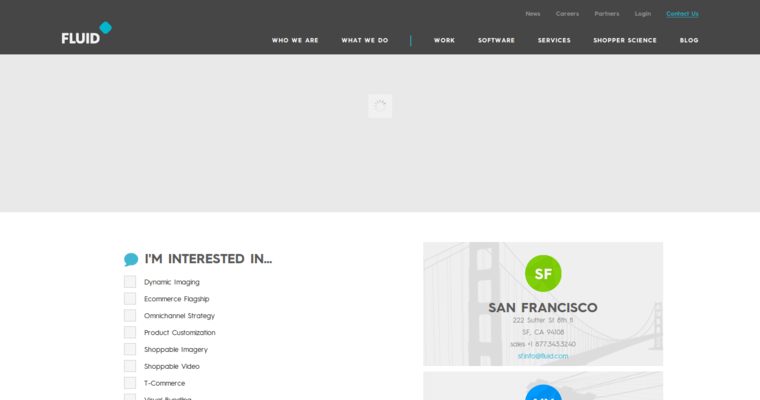Check the Dynamic Imaging checkbox
Viewport: 760px width, 400px height.
click(x=130, y=282)
